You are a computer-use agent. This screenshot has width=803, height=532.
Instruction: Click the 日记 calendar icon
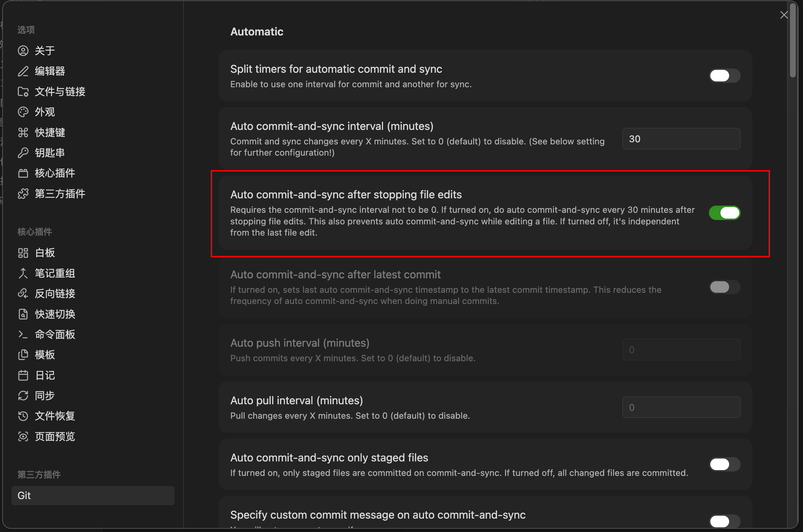[x=23, y=375]
